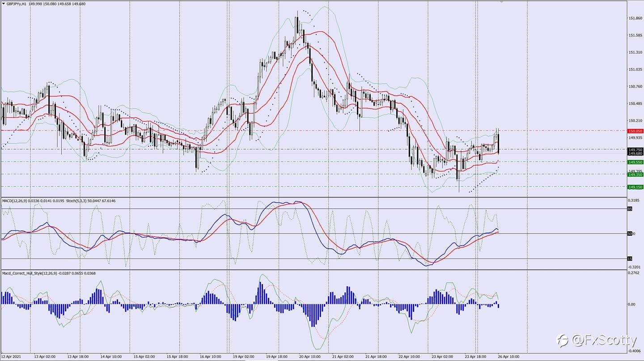Click the GBPJPYy,H1 chart title text
Image resolution: width=644 pixels, height=361 pixels.
[x=17, y=4]
